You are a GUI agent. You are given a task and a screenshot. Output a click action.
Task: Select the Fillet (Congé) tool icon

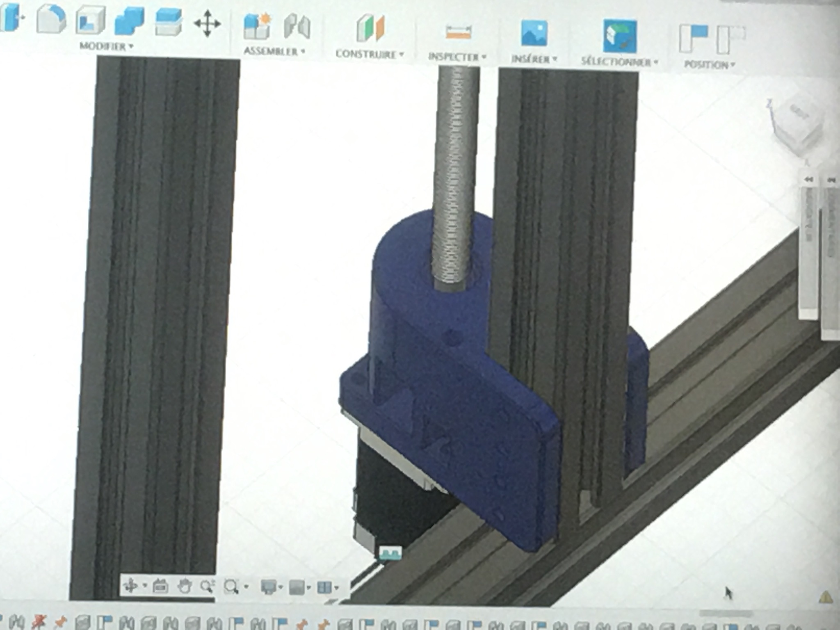(x=52, y=19)
